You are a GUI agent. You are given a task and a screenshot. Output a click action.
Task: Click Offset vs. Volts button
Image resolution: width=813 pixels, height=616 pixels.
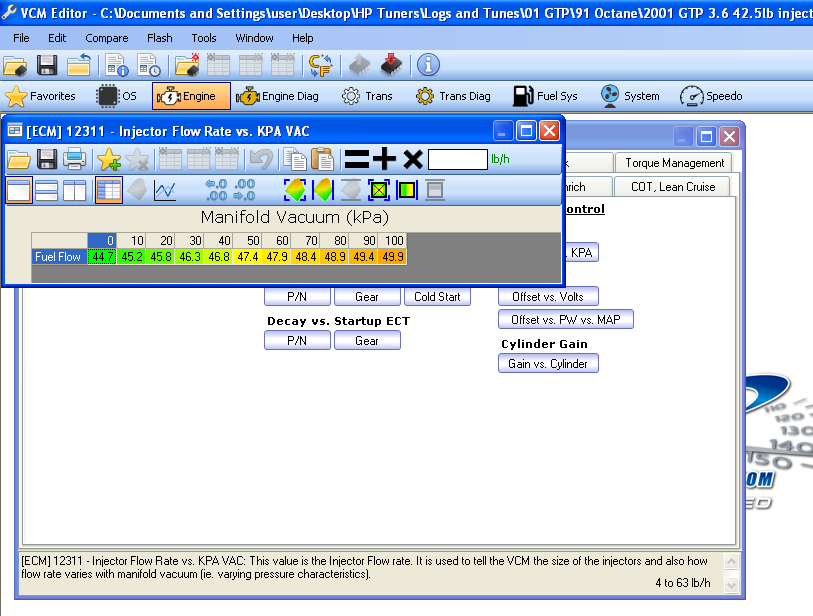(548, 297)
